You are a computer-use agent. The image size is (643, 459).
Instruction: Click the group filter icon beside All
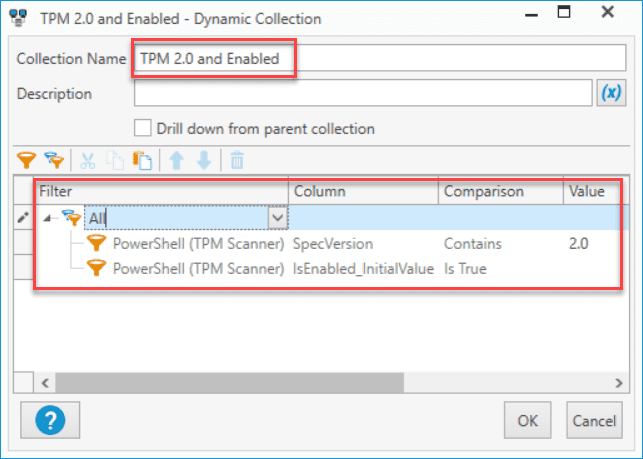[71, 218]
